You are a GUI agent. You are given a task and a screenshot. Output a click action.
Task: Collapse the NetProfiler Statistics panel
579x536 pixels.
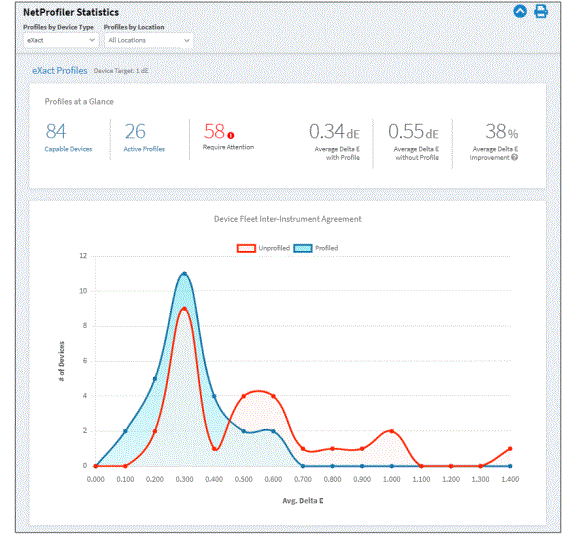point(520,11)
